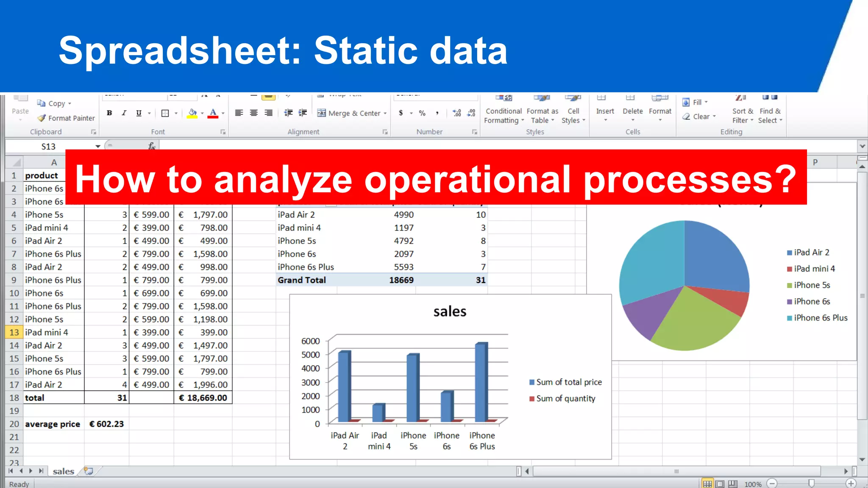
Task: Click the zoom slider handle
Action: pyautogui.click(x=811, y=483)
